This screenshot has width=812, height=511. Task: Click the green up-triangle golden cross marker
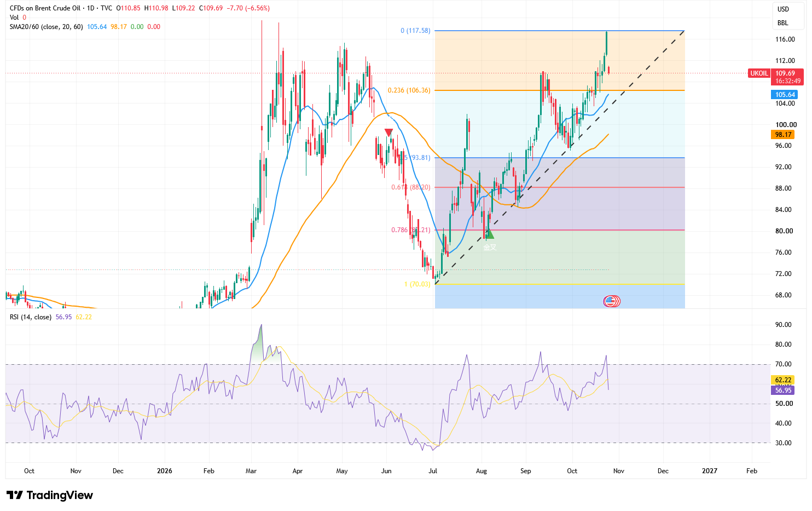pos(489,234)
